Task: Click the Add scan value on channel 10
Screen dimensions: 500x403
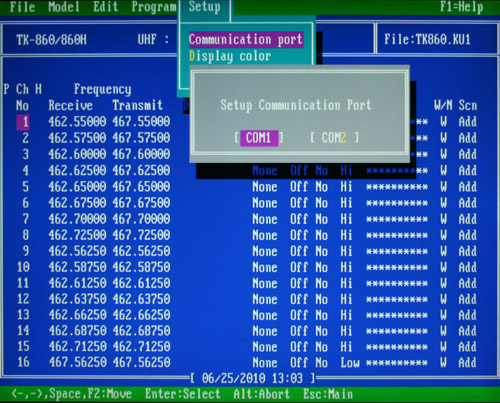Action: (x=467, y=267)
